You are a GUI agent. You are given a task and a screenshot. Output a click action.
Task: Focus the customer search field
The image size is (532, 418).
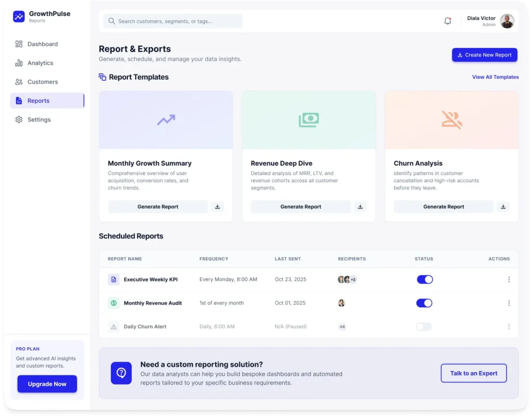[x=172, y=21]
